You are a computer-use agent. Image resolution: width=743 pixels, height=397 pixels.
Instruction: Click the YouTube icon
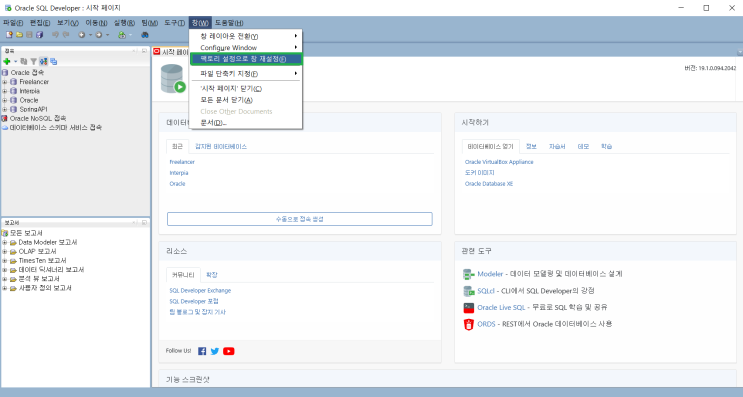pyautogui.click(x=228, y=351)
